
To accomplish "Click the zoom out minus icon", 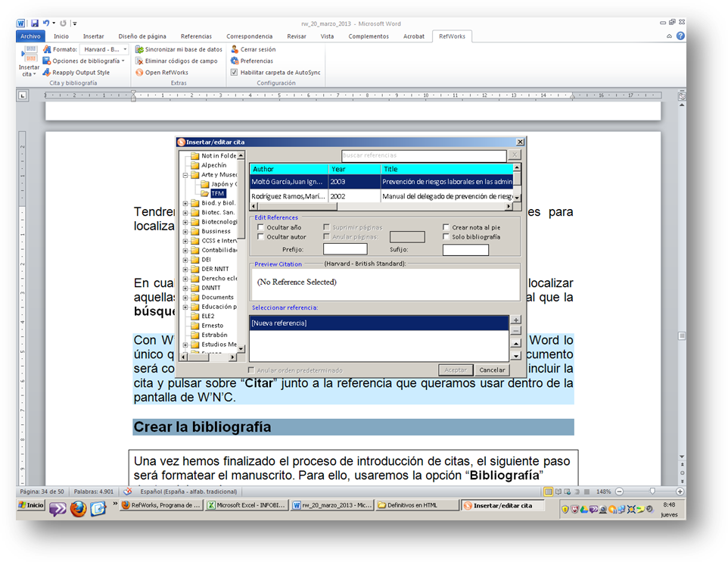I will coord(619,492).
